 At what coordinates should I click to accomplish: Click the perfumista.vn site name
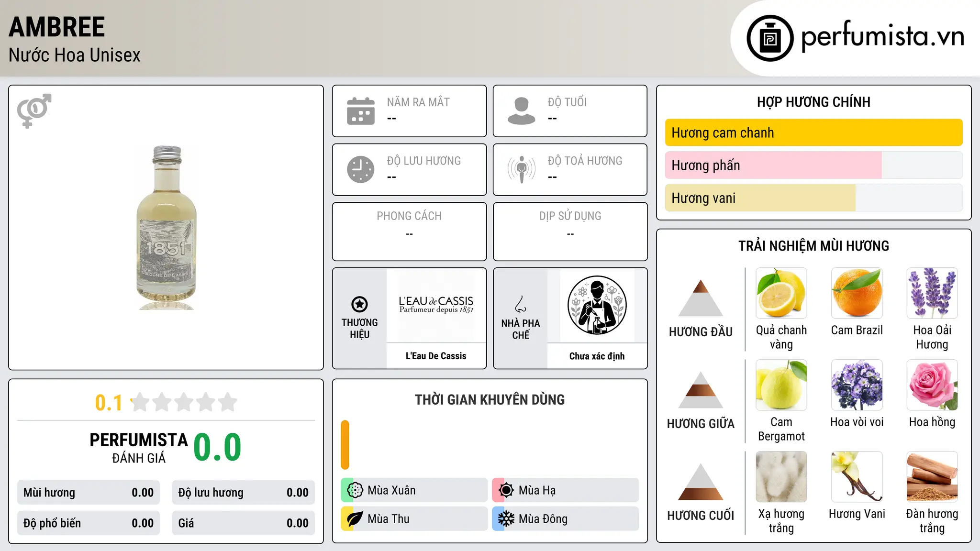883,36
